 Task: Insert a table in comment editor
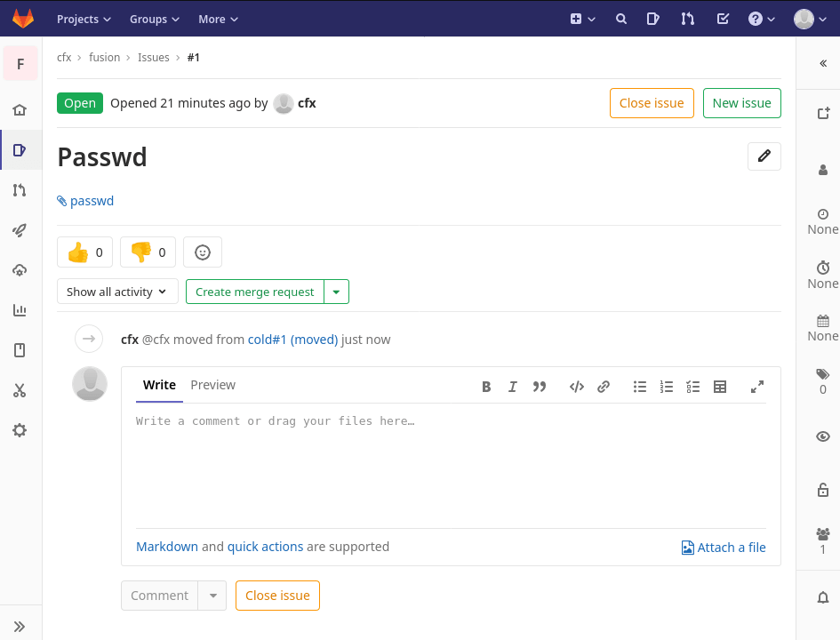coord(720,387)
